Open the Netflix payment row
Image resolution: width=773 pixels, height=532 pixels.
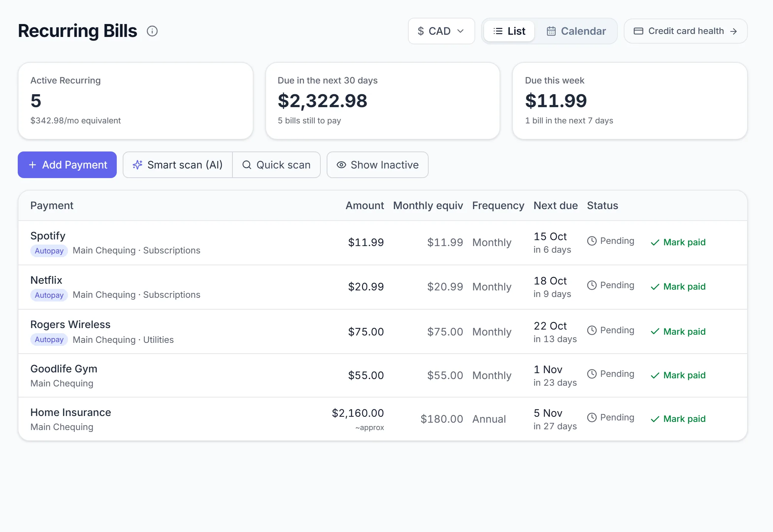point(383,287)
